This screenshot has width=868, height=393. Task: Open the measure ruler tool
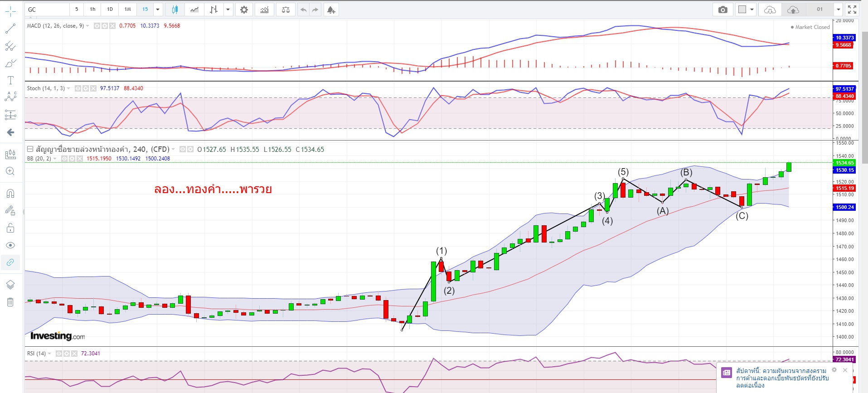10,155
